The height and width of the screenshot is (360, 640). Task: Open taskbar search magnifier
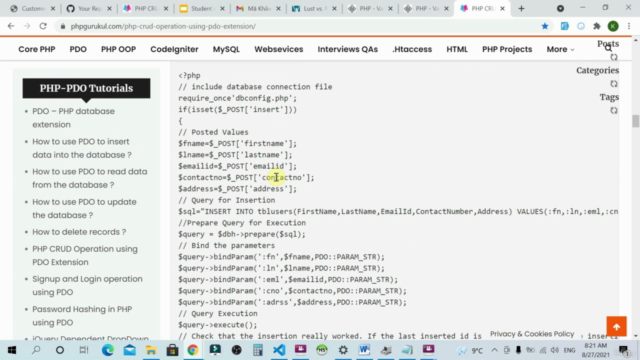[x=36, y=350]
